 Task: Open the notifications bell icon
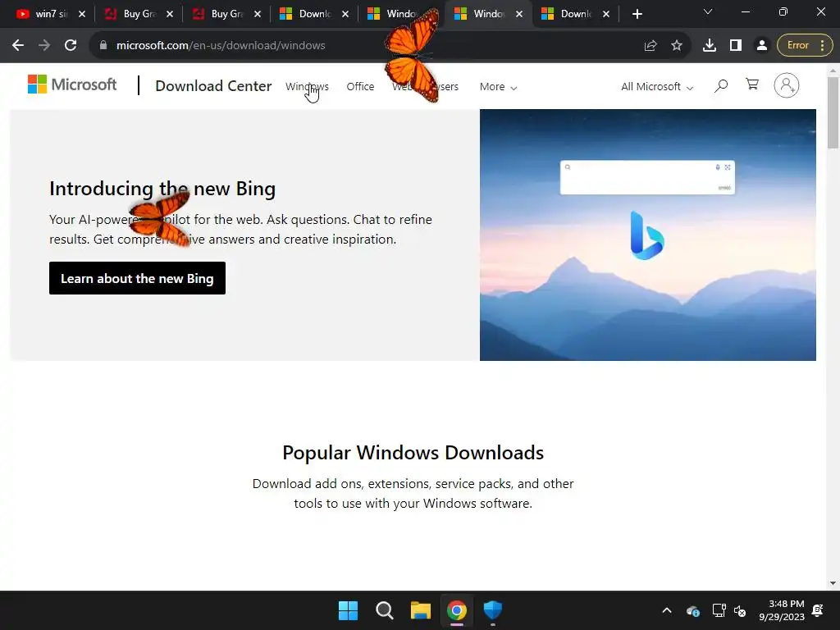coord(818,610)
